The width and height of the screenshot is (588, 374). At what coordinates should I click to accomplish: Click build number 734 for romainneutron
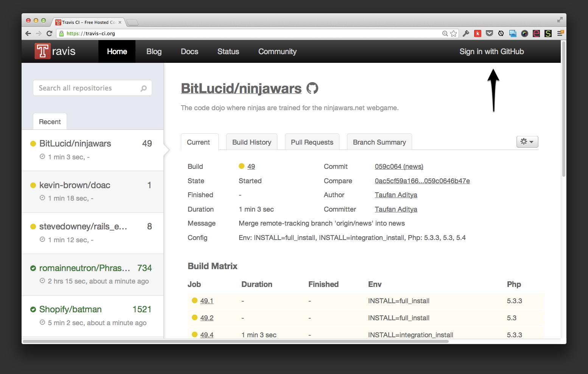(145, 268)
